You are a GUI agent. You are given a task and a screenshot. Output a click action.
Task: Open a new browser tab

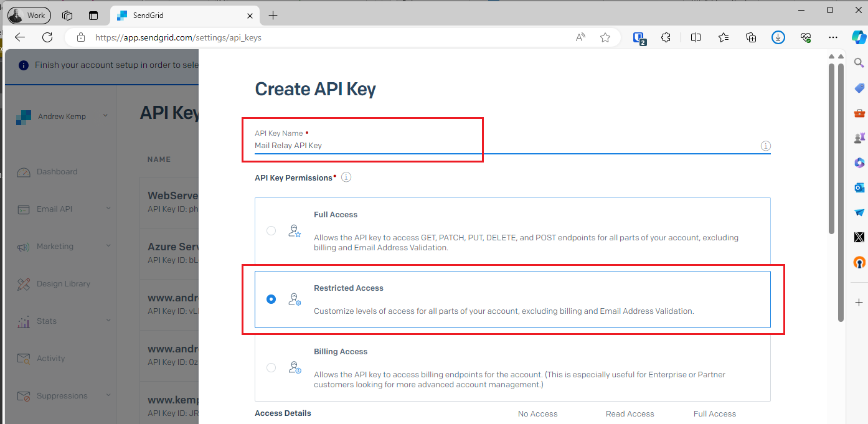click(272, 16)
